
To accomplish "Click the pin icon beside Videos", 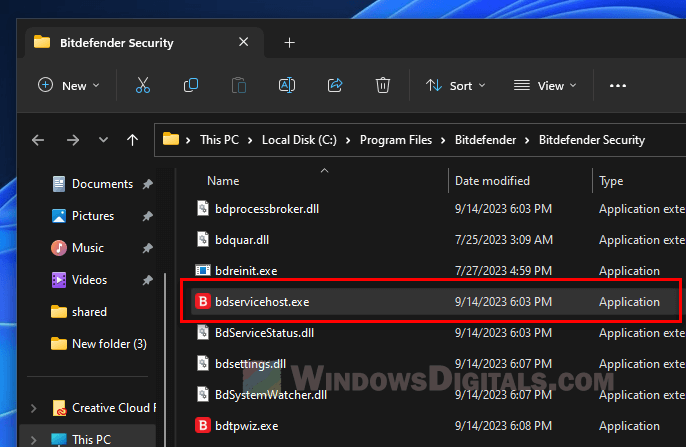I will [147, 280].
